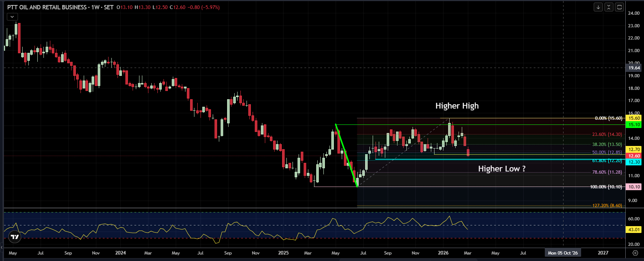
Task: Click the 17.00 label on the price scale
Action: point(634,101)
